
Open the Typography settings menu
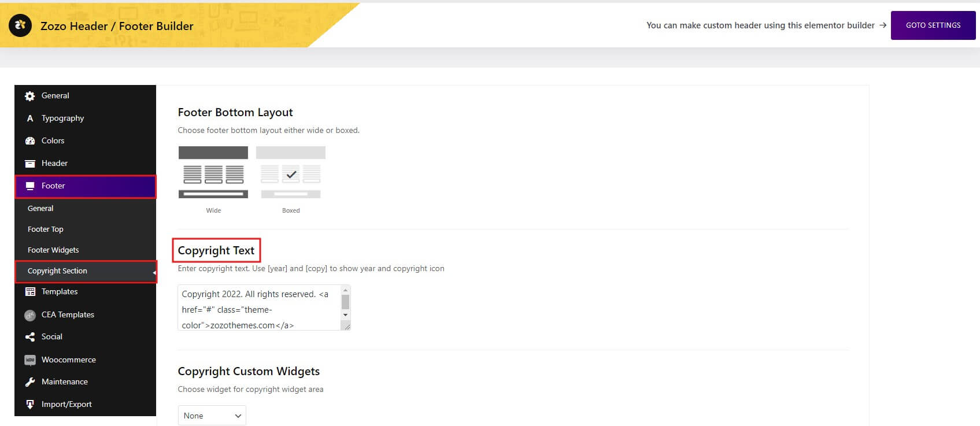62,118
